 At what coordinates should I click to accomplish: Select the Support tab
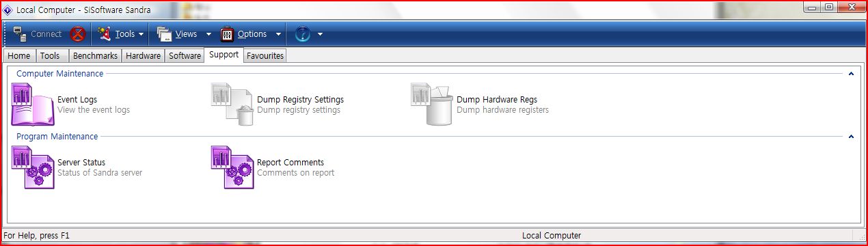tap(224, 55)
